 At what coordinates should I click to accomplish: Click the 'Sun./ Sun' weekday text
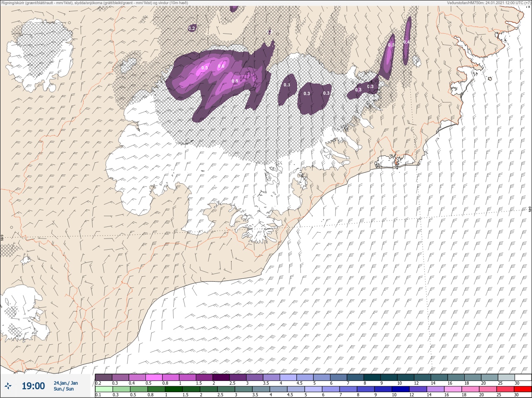[x=64, y=389]
